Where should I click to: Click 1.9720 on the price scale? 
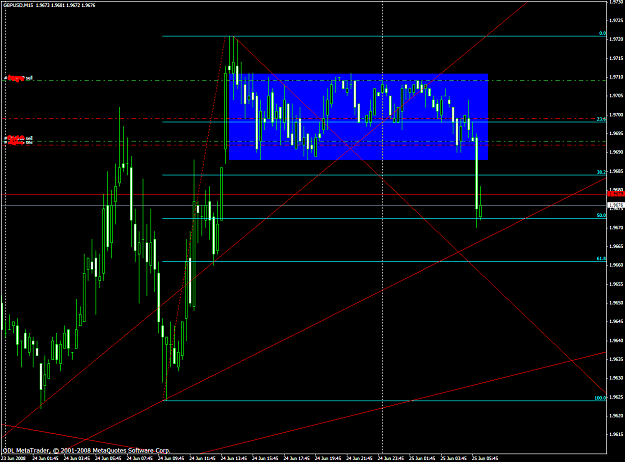617,39
